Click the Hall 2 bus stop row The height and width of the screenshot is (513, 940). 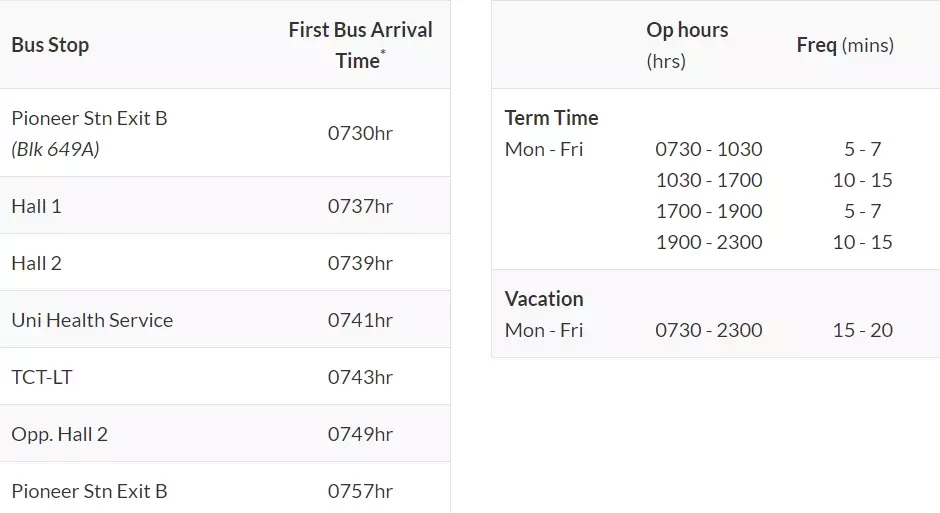[x=225, y=262]
